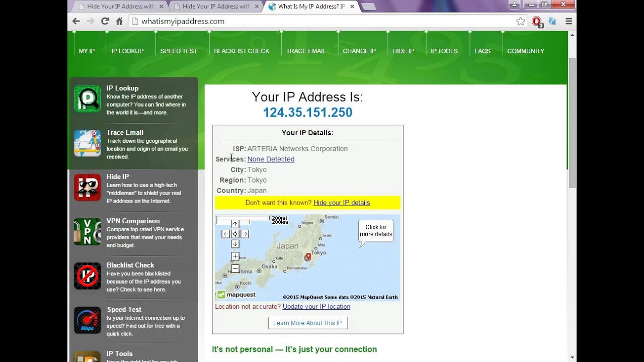Screen dimensions: 644x362
Task: Open the IP TOOLS nav item
Action: pyautogui.click(x=444, y=51)
